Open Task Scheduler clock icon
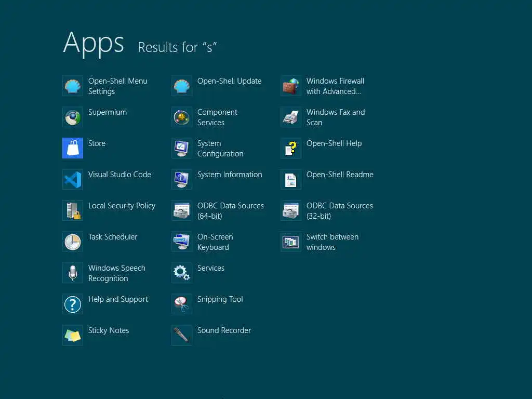 [x=73, y=242]
